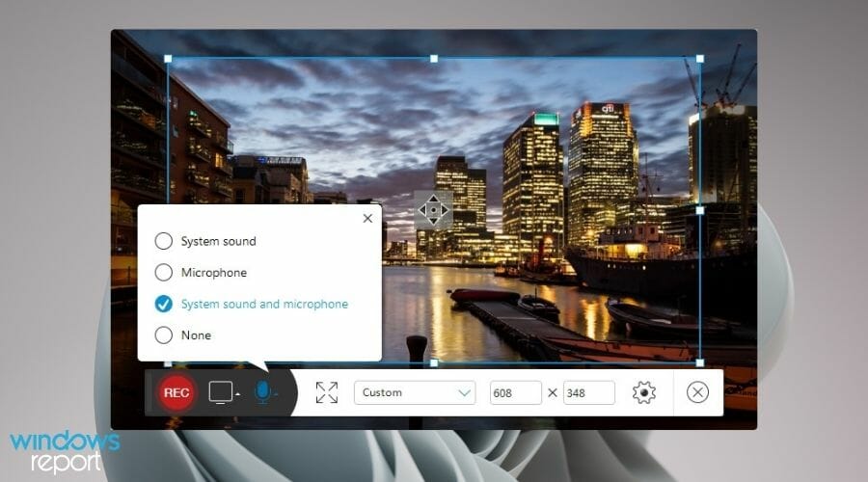Start recording with the red REC button
This screenshot has height=482, width=868.
point(176,392)
